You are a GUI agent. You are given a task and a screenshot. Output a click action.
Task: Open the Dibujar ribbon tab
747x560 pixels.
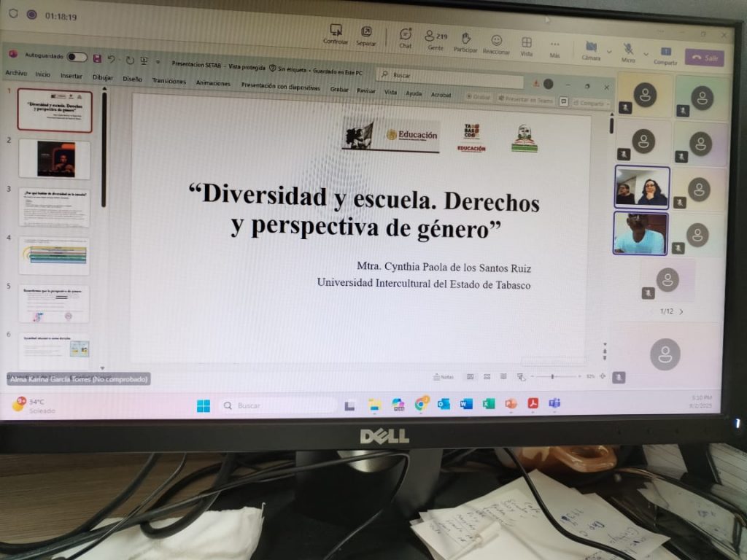(x=102, y=77)
